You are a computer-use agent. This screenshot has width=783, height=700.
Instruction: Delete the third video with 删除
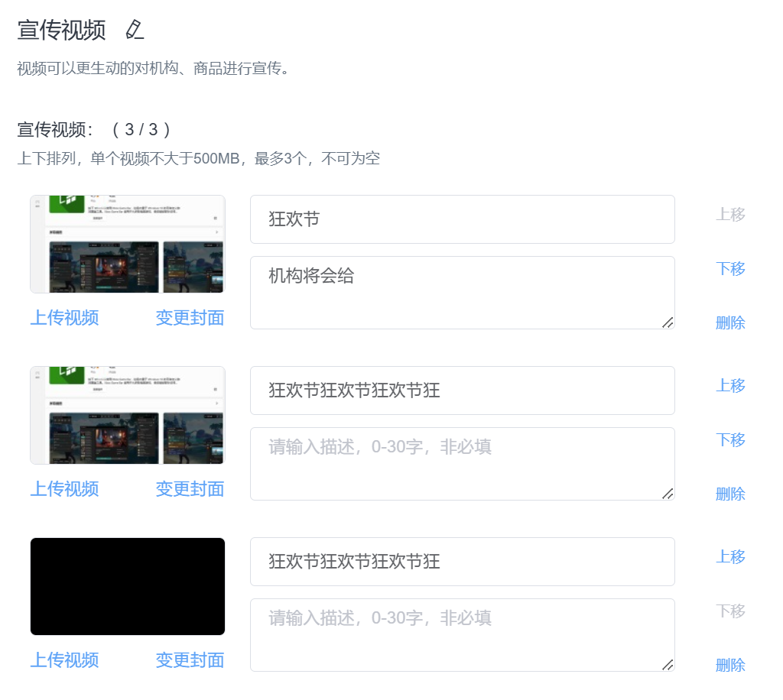click(730, 665)
